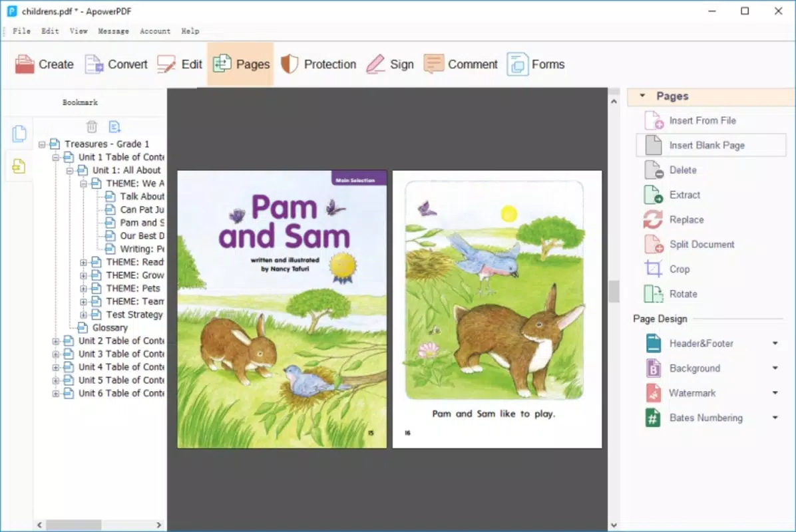Expand the THEME: Pets bookmark node
The image size is (796, 532).
click(83, 289)
